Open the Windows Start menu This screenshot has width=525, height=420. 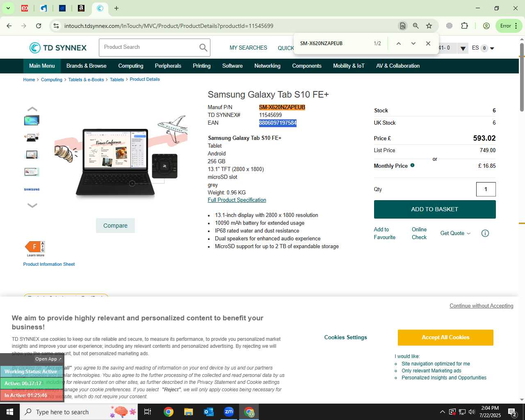pyautogui.click(x=10, y=412)
